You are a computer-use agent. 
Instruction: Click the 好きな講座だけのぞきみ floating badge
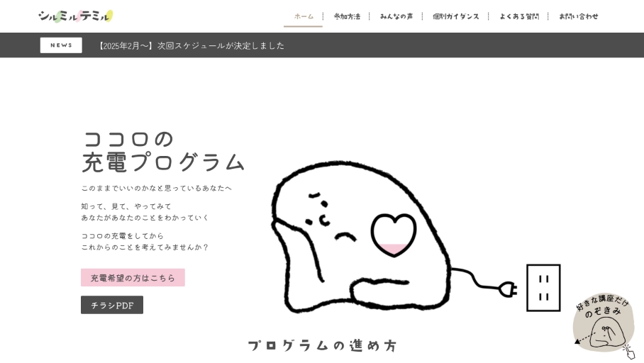(x=603, y=323)
